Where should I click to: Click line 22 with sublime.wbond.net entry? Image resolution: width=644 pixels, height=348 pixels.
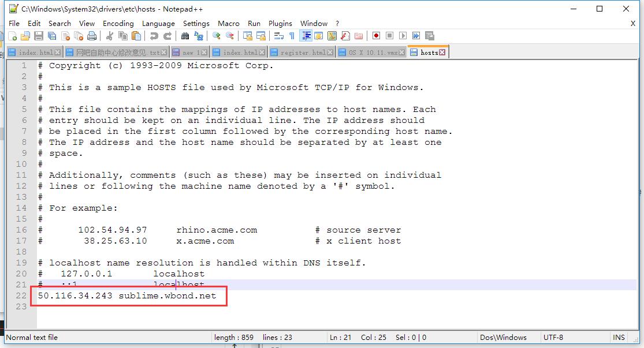point(127,296)
